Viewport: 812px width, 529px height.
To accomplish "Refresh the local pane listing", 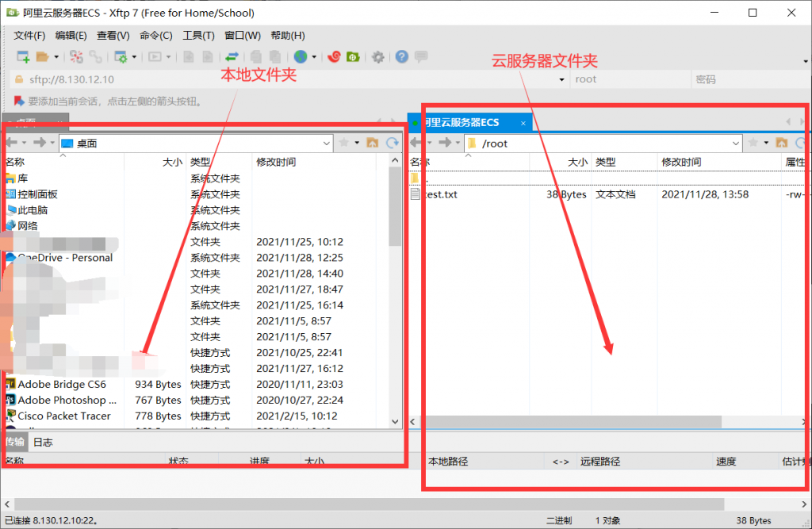I will click(392, 143).
